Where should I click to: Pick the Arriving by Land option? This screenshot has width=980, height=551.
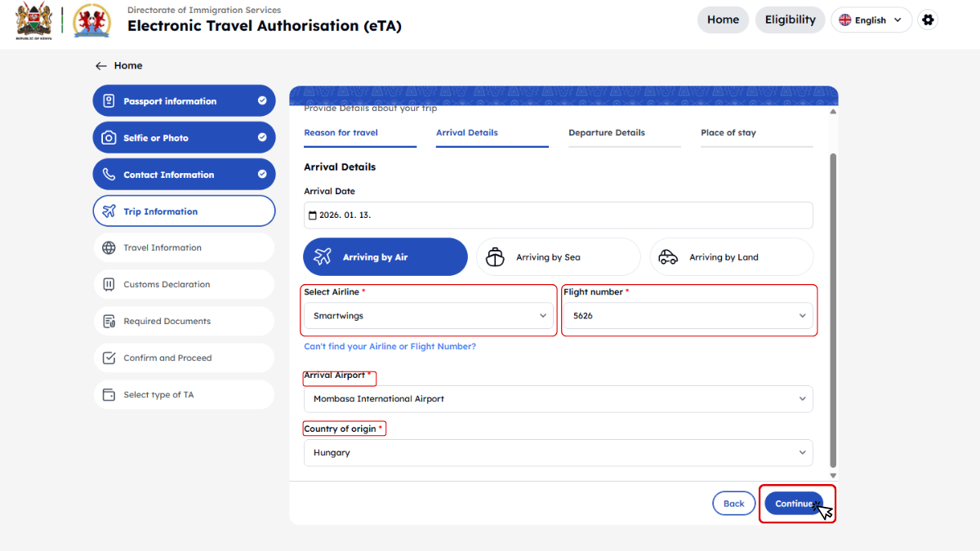pyautogui.click(x=731, y=257)
